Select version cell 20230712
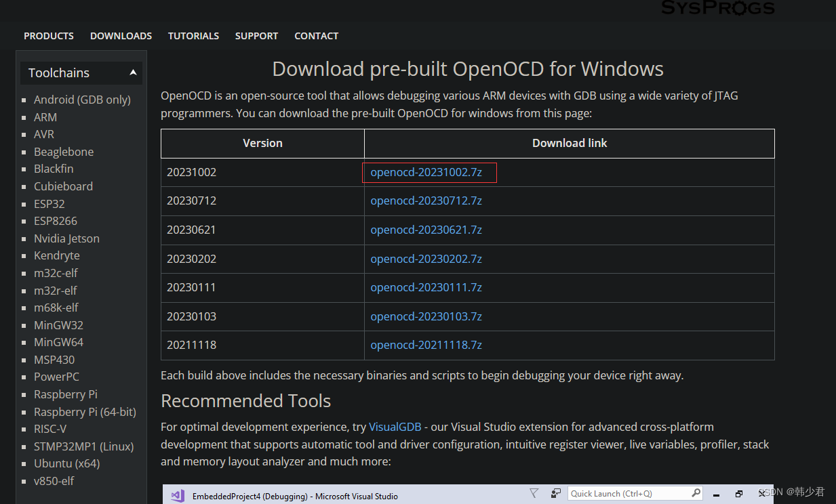Image resolution: width=836 pixels, height=504 pixels. [x=262, y=201]
